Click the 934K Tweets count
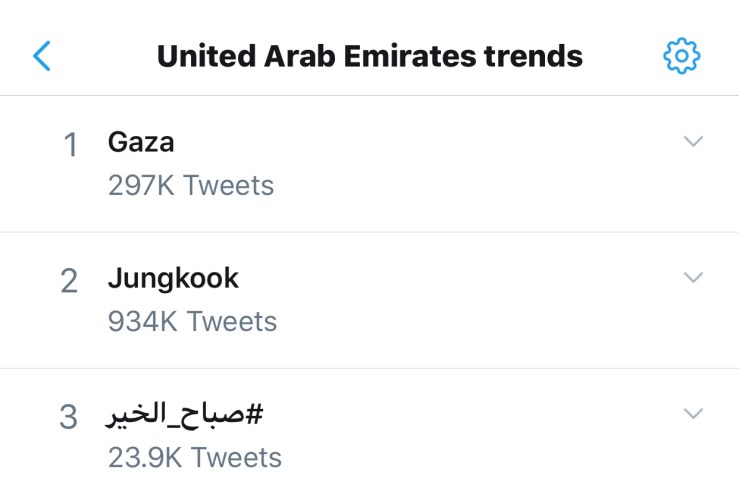Viewport: 739px width, 501px height. [192, 321]
